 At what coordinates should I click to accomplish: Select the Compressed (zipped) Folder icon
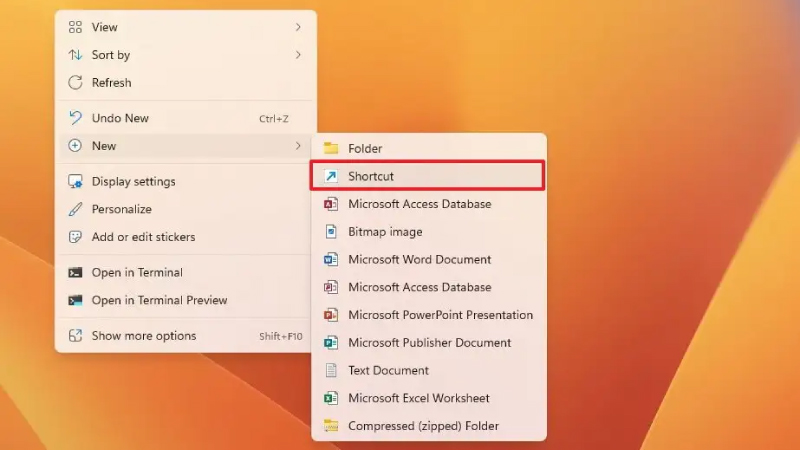(331, 426)
